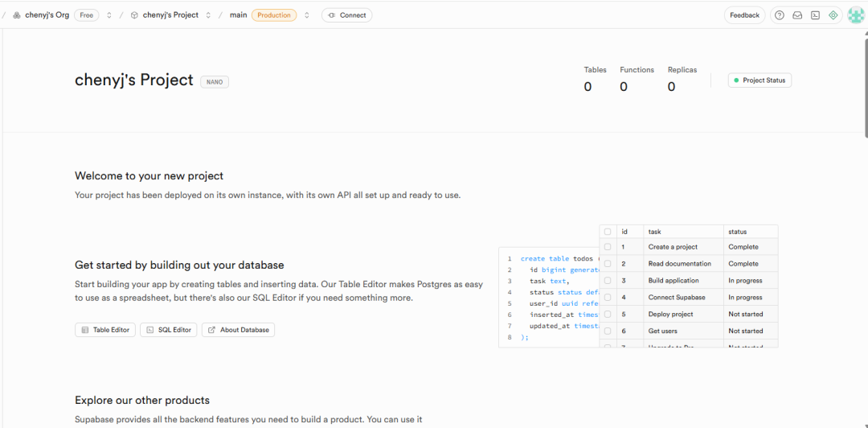
Task: Click the 'task' column header
Action: point(683,232)
